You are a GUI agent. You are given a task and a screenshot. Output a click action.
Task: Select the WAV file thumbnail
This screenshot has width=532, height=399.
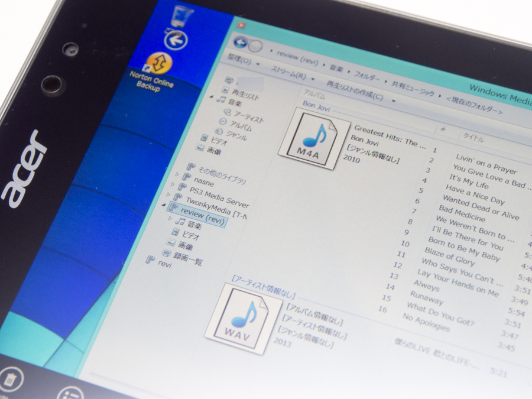(x=243, y=318)
